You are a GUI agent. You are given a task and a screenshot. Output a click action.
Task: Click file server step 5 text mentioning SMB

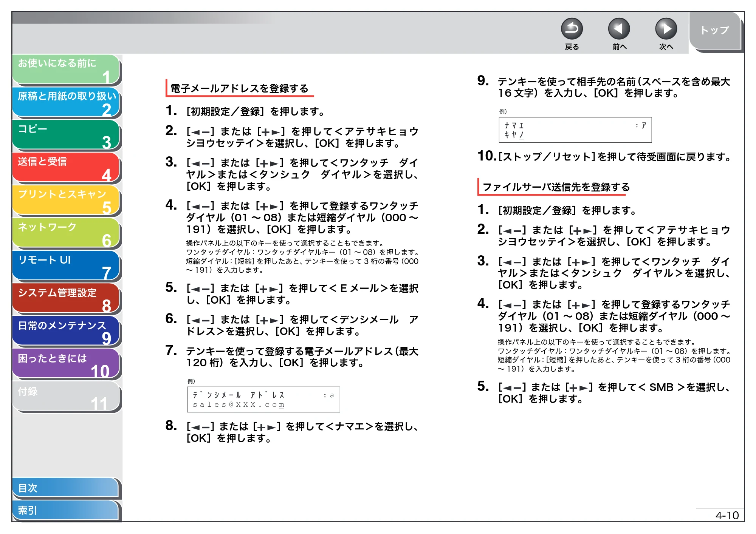pyautogui.click(x=614, y=393)
